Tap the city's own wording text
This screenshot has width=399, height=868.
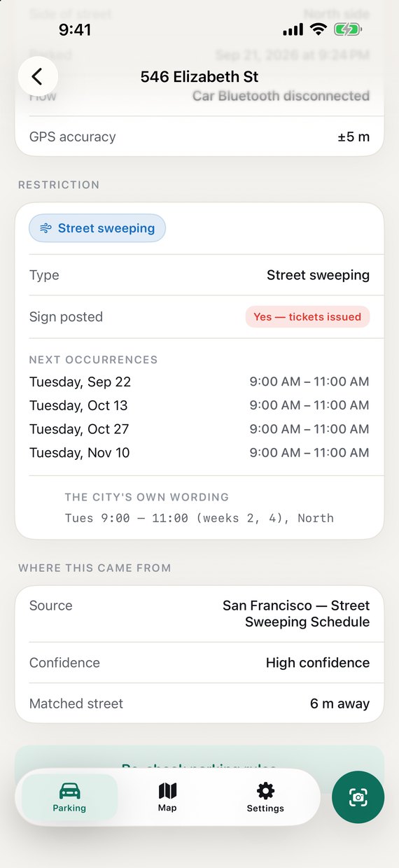(x=199, y=518)
